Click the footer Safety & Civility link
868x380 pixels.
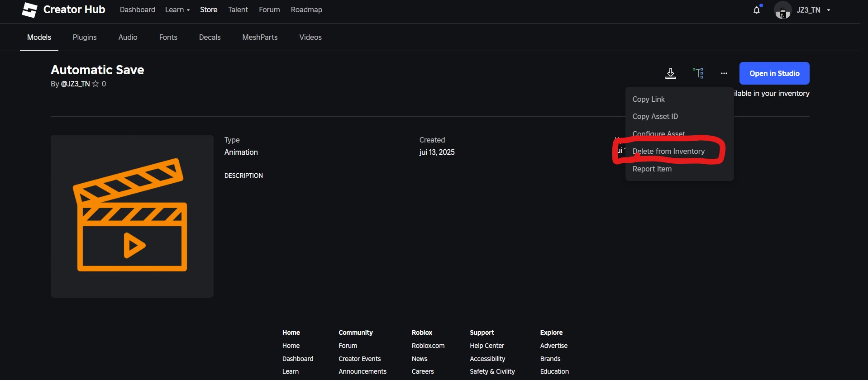492,371
